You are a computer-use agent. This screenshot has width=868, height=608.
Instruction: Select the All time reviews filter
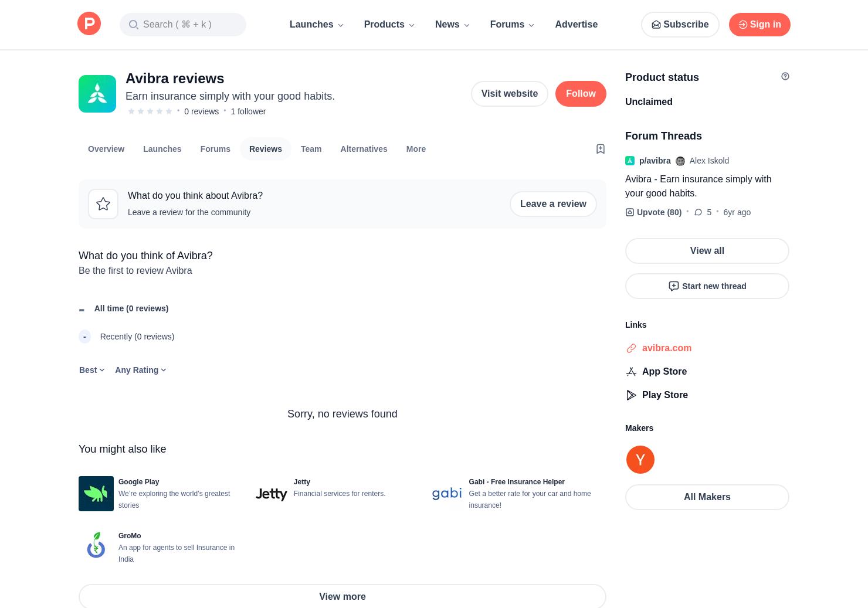coord(131,308)
